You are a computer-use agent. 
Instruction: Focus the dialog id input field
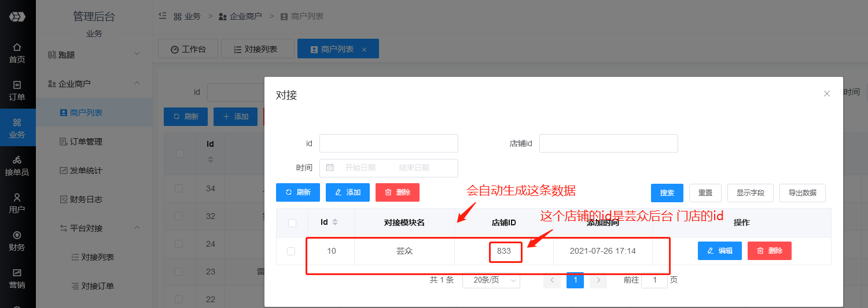(x=389, y=143)
